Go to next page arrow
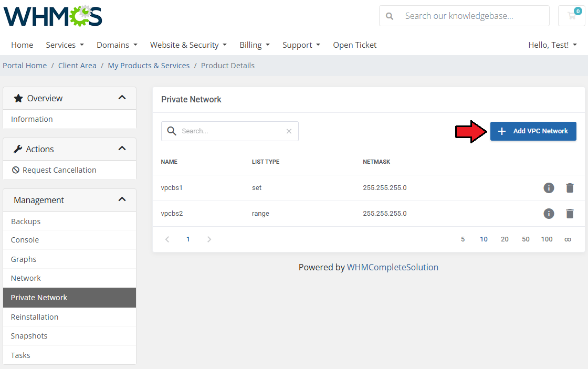 [209, 239]
